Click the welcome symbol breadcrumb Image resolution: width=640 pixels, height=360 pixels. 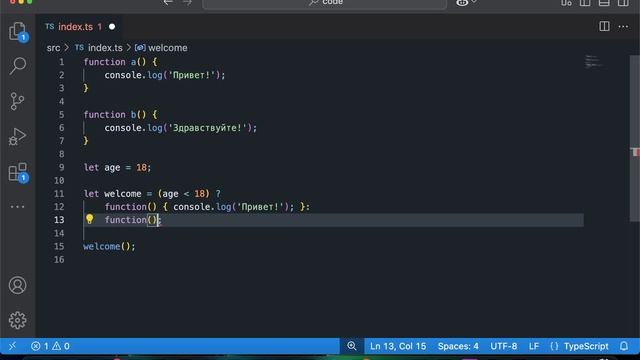click(x=161, y=48)
